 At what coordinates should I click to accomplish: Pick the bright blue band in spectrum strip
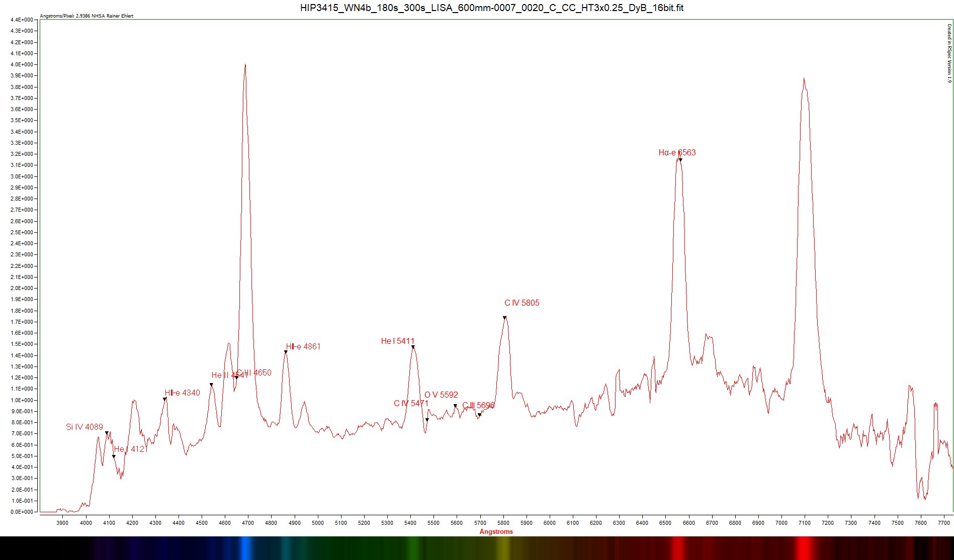click(245, 548)
